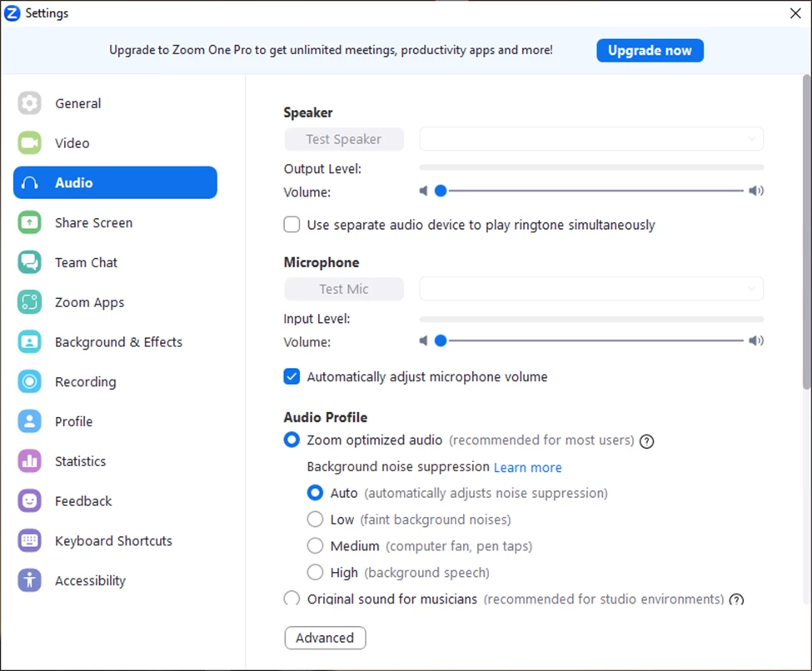Screen dimensions: 812x671
Task: Click the Upgrade now button
Action: click(x=650, y=50)
